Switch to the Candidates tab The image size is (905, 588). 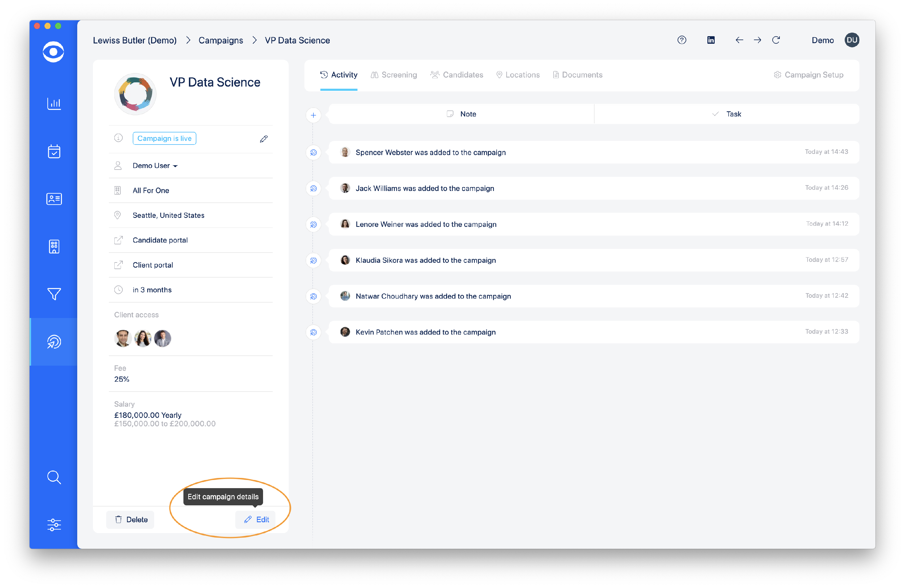tap(457, 75)
